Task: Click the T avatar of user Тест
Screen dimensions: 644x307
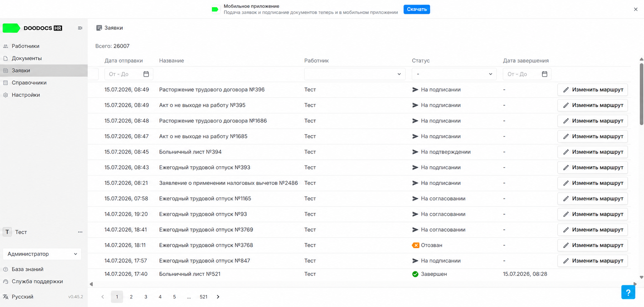Action: (7, 232)
